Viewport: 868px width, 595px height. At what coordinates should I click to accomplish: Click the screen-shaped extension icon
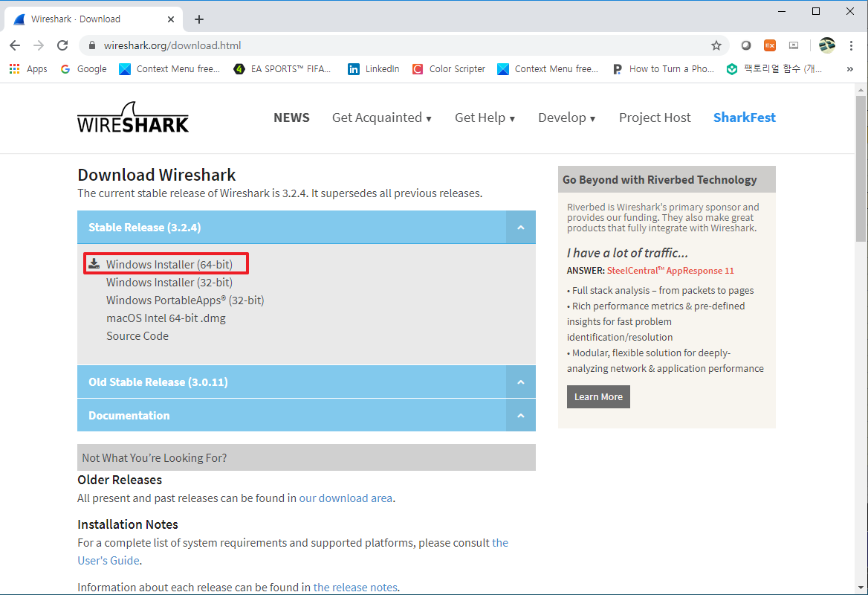[x=794, y=45]
